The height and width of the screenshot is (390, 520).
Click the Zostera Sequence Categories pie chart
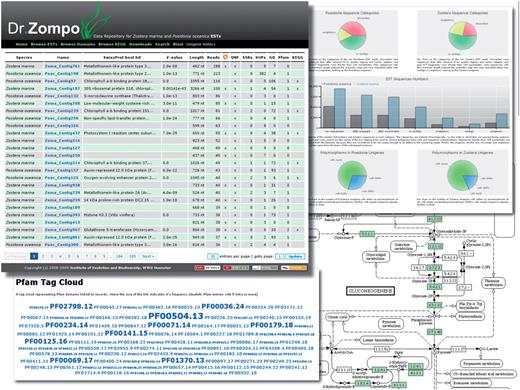point(462,36)
